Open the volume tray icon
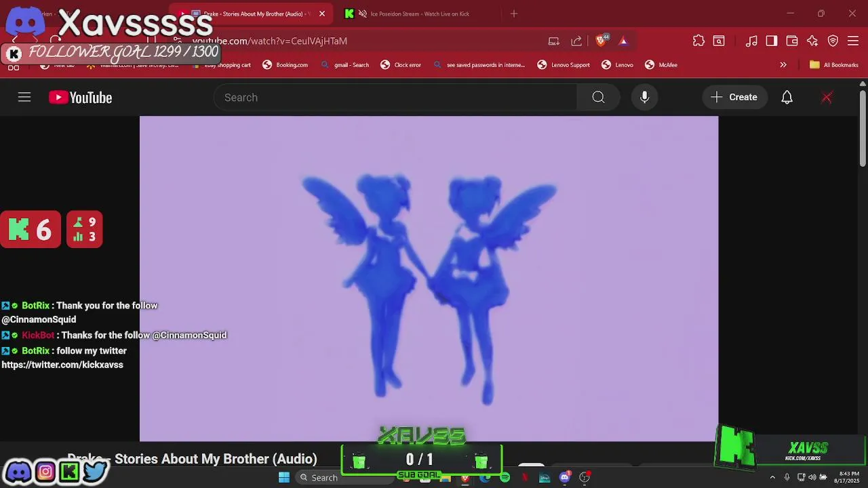868x488 pixels. click(812, 477)
